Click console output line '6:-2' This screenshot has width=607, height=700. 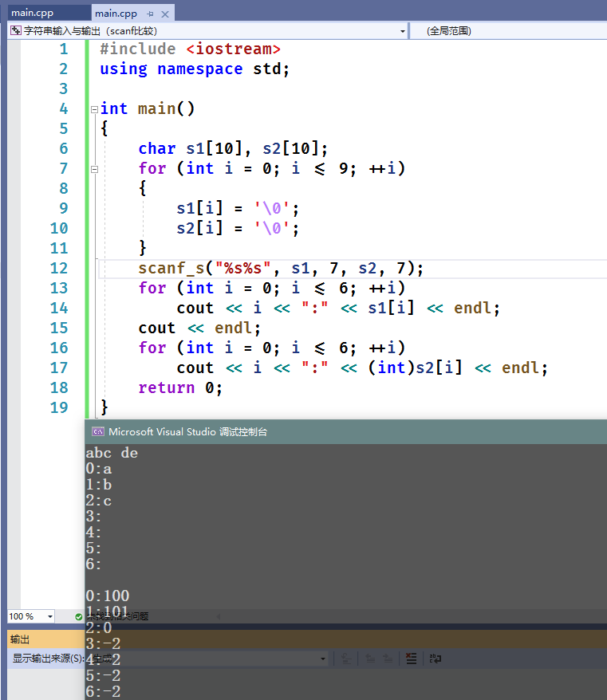point(103,691)
